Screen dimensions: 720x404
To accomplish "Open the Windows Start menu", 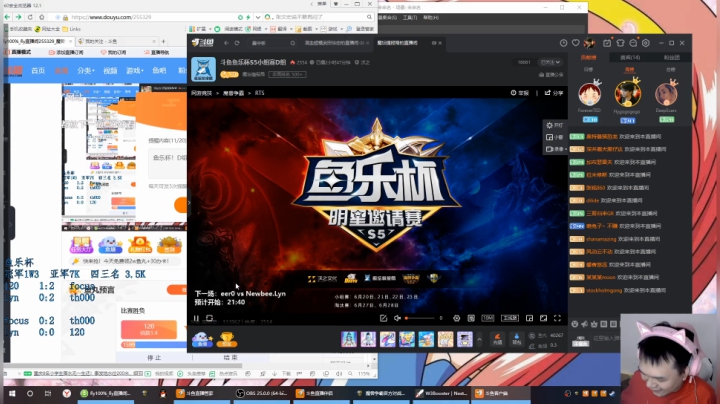I will (12, 393).
